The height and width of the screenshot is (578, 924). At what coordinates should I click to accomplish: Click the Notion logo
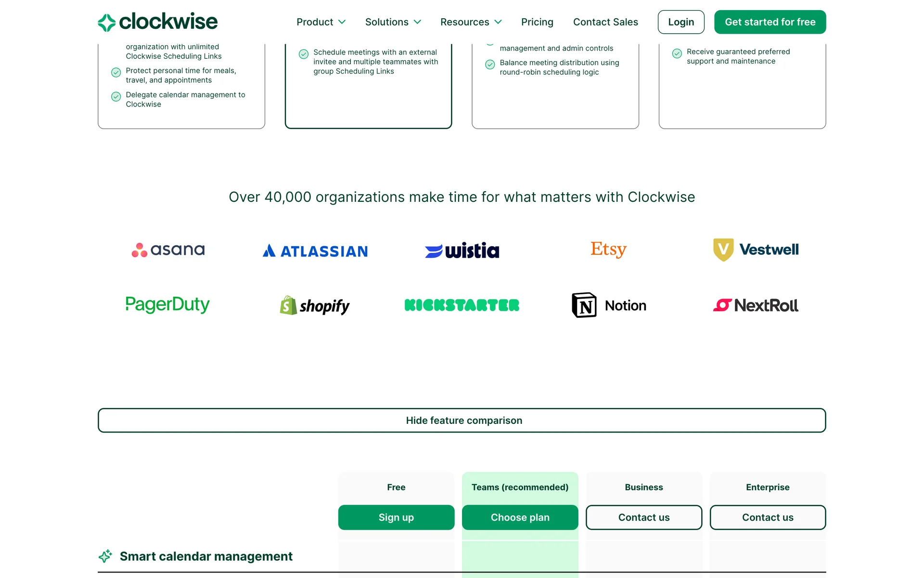609,305
